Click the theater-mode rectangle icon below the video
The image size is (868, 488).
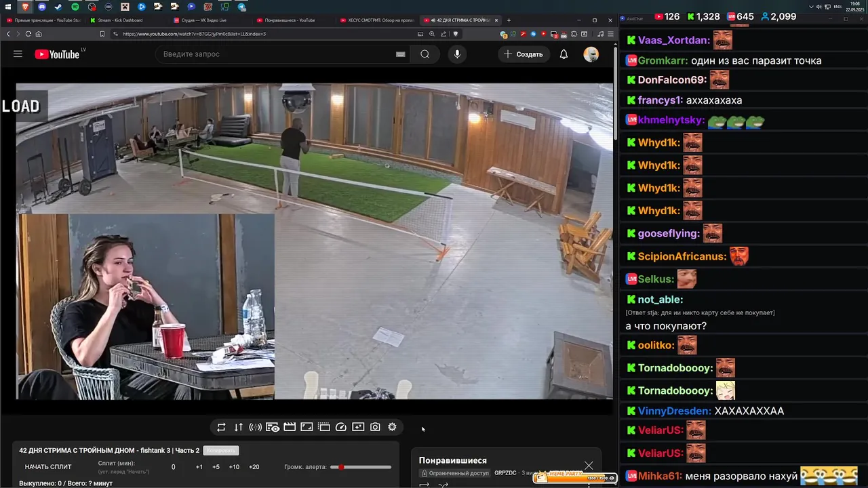307,427
